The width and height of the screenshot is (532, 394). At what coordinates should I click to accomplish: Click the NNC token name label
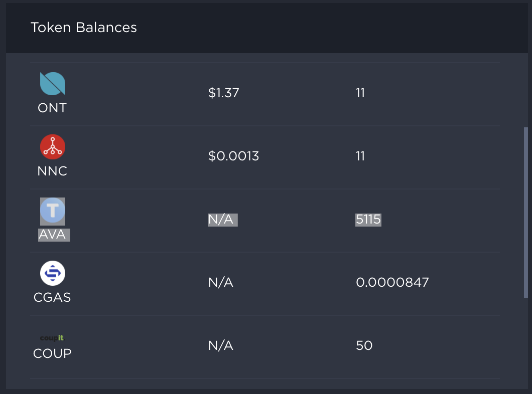tap(52, 171)
